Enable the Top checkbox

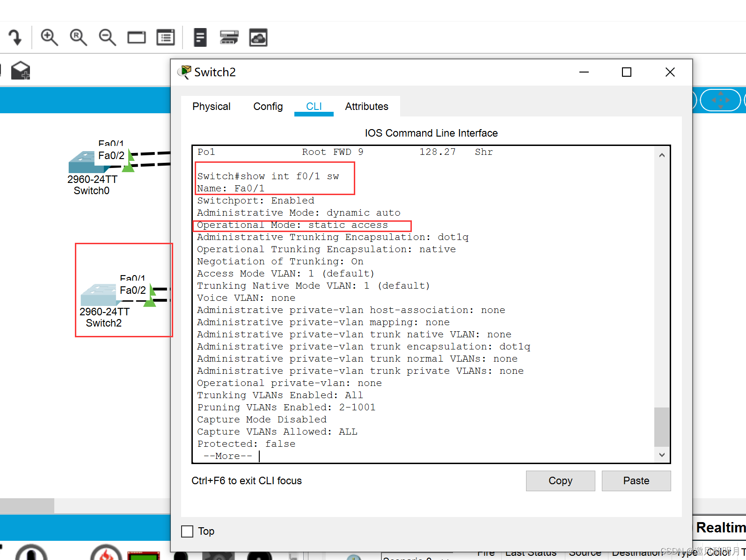[x=187, y=531]
